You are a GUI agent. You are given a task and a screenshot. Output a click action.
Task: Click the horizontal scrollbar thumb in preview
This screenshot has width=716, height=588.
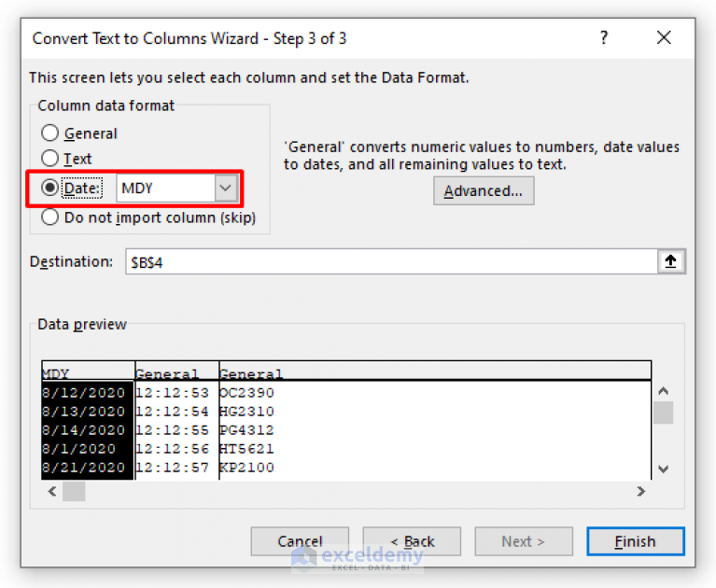(74, 491)
